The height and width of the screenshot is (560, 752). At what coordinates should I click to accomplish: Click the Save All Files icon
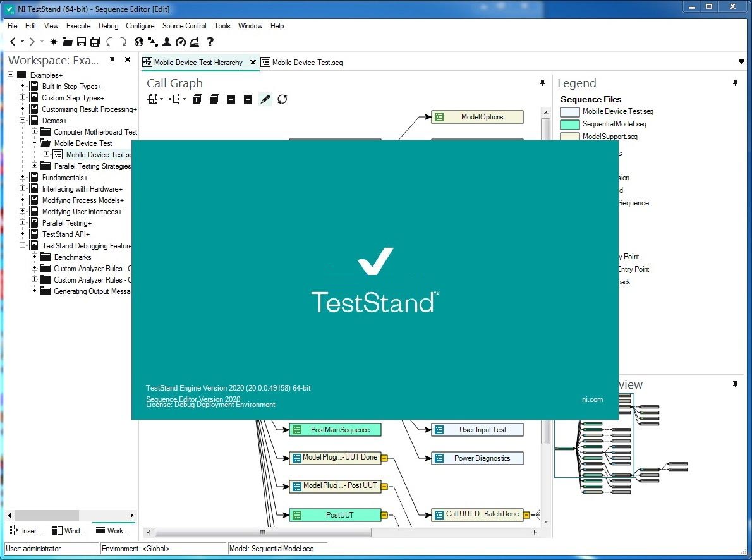point(95,42)
